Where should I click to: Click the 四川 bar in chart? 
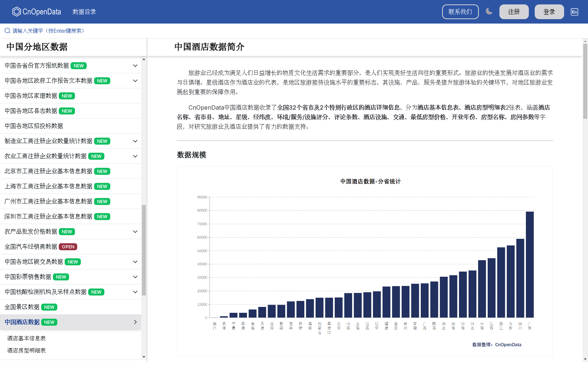[520, 278]
